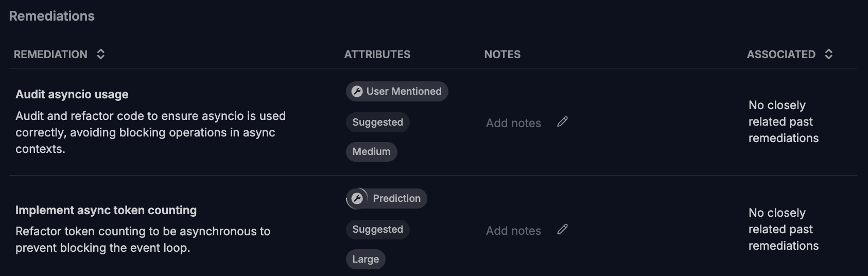Click the Suggested tag in second row
This screenshot has width=868, height=276.
point(377,230)
